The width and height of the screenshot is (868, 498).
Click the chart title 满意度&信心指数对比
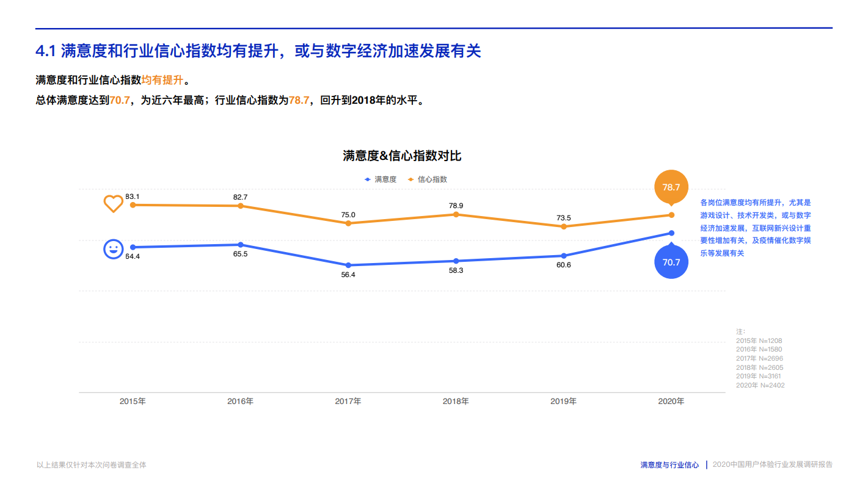(402, 156)
